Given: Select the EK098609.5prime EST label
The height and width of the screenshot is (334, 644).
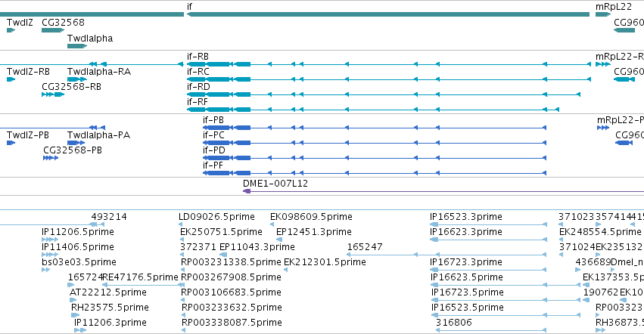Looking at the screenshot, I should pos(311,217).
